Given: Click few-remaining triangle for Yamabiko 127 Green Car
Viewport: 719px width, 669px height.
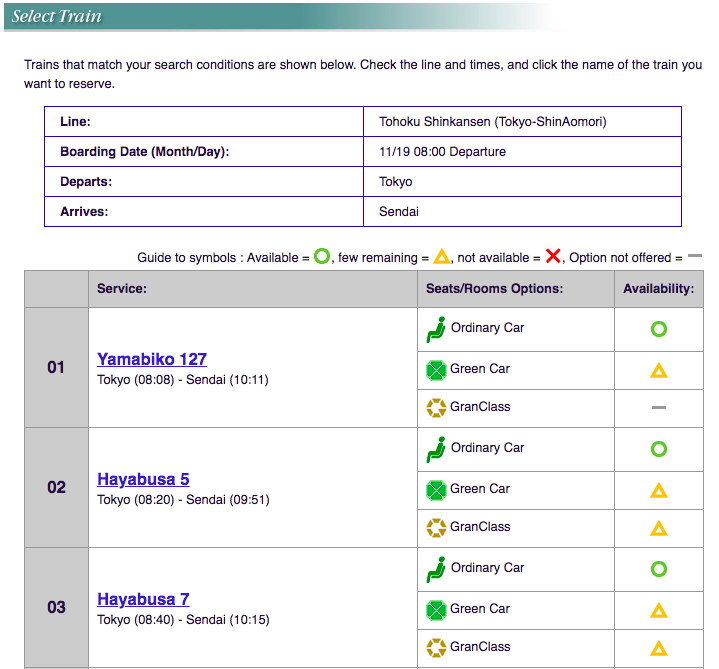Looking at the screenshot, I should click(659, 370).
